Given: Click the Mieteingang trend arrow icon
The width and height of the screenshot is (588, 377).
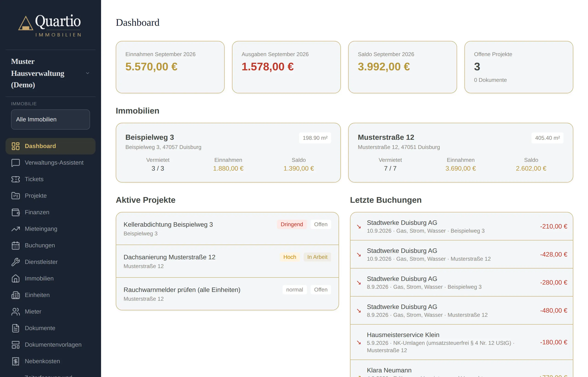Looking at the screenshot, I should [x=15, y=229].
